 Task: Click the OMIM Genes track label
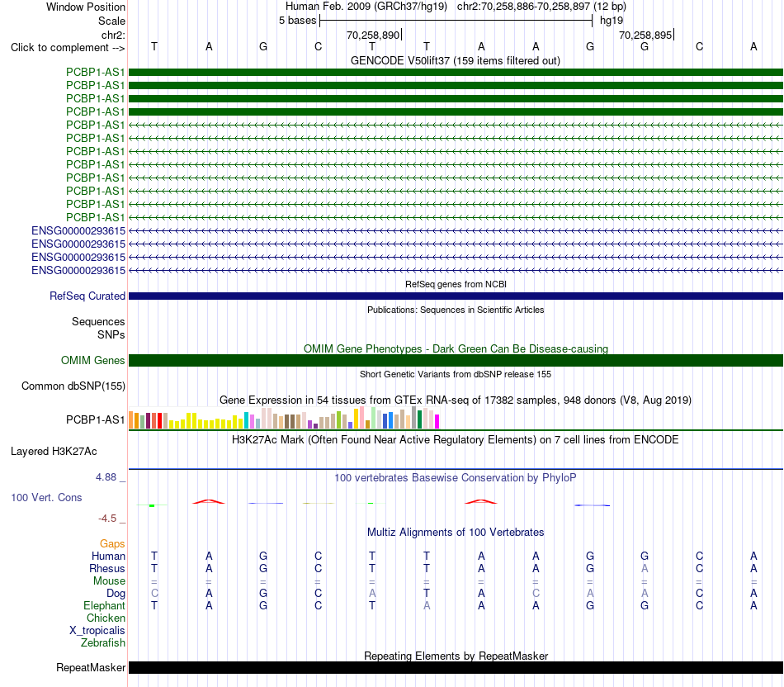92,360
